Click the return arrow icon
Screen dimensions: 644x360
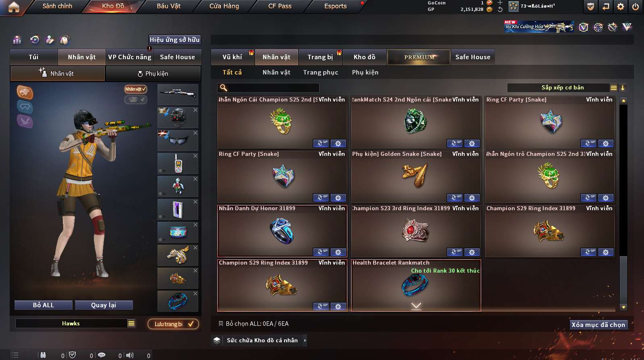(606, 6)
